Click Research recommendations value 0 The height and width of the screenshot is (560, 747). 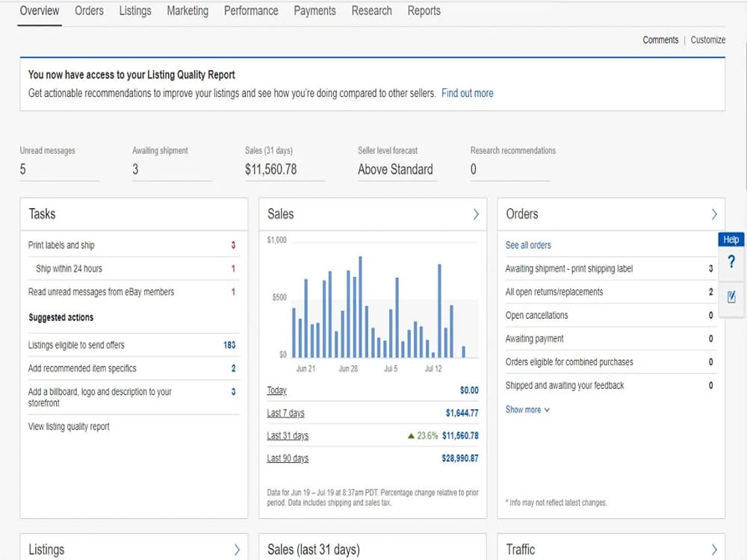pos(474,169)
